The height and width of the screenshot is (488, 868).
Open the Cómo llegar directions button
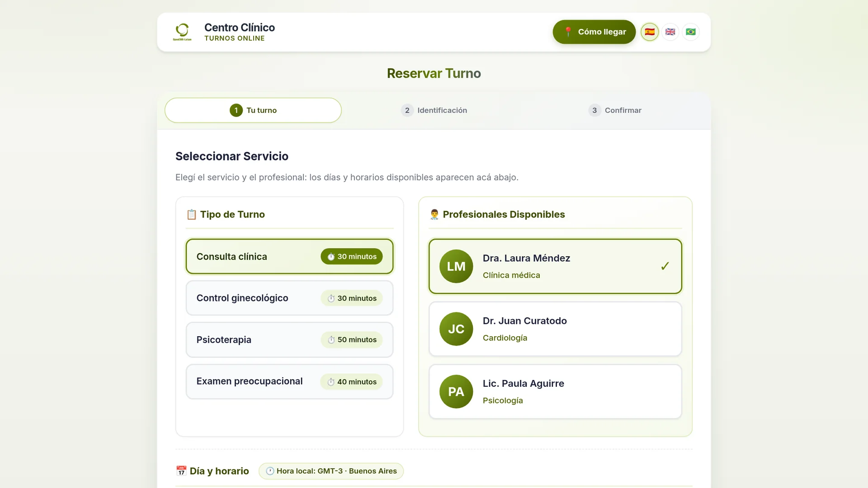[594, 32]
